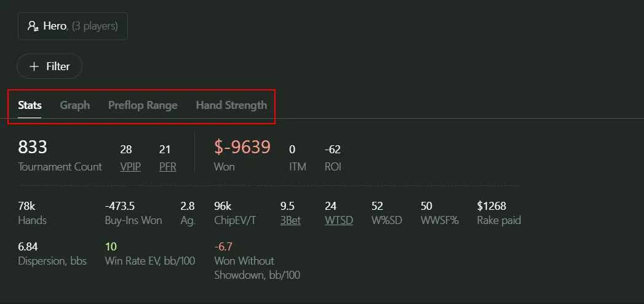Open the WTSD stat link
Viewport: 644px width, 304px height.
tap(339, 220)
